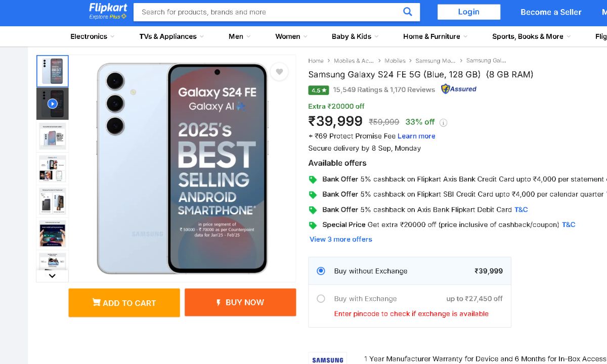Play the product video thumbnail
The height and width of the screenshot is (364, 607).
coord(52,104)
